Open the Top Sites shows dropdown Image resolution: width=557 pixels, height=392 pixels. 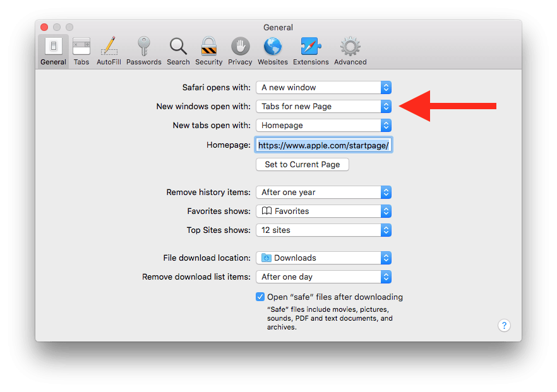(x=323, y=230)
